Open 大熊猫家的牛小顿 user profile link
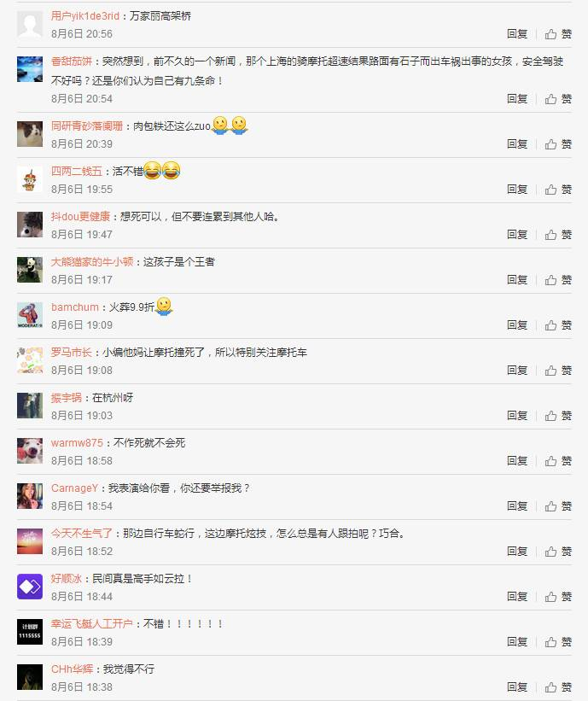This screenshot has height=701, width=588. (92, 262)
